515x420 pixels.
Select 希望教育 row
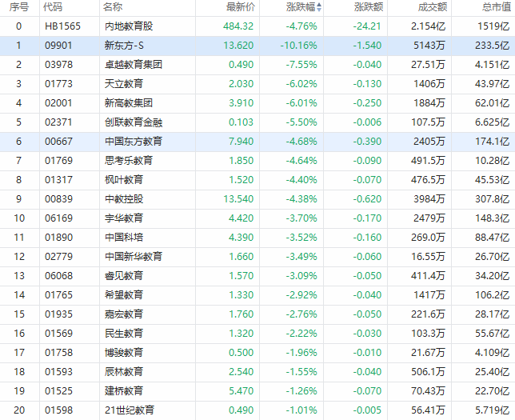pyautogui.click(x=124, y=294)
